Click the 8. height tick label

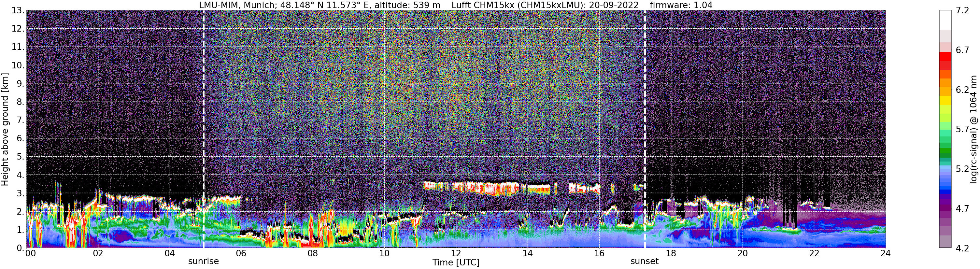click(x=21, y=102)
